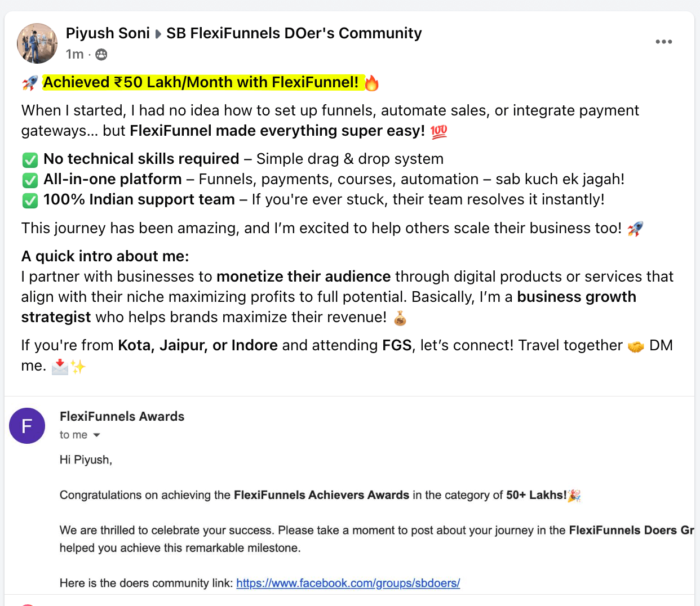
Task: Click the envelope emoji after 'me.'
Action: point(60,367)
